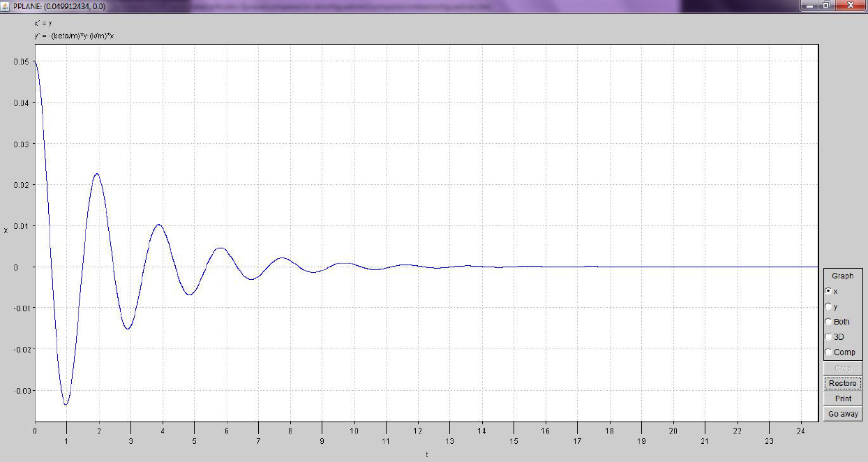Screen dimensions: 868x462
Task: Click the curve's starting point at x=0.05
Action: pos(35,62)
